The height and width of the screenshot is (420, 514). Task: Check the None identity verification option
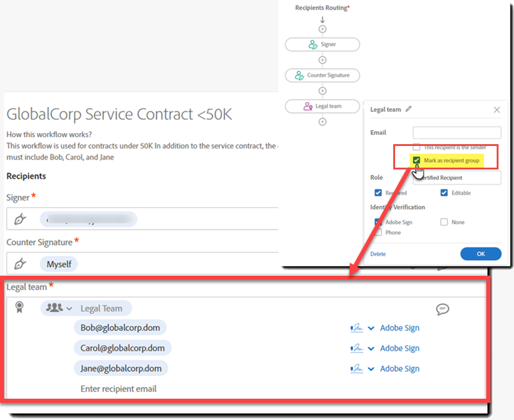coord(444,222)
